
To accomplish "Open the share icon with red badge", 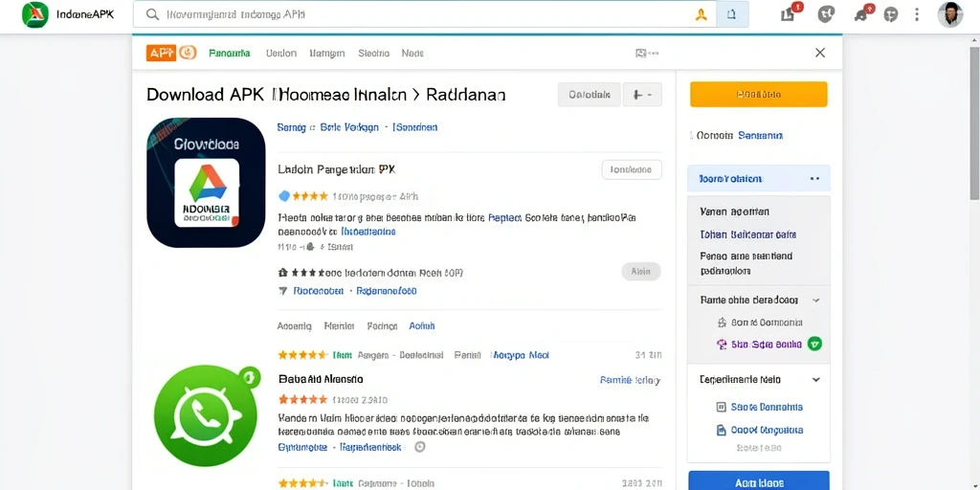I will tap(789, 13).
